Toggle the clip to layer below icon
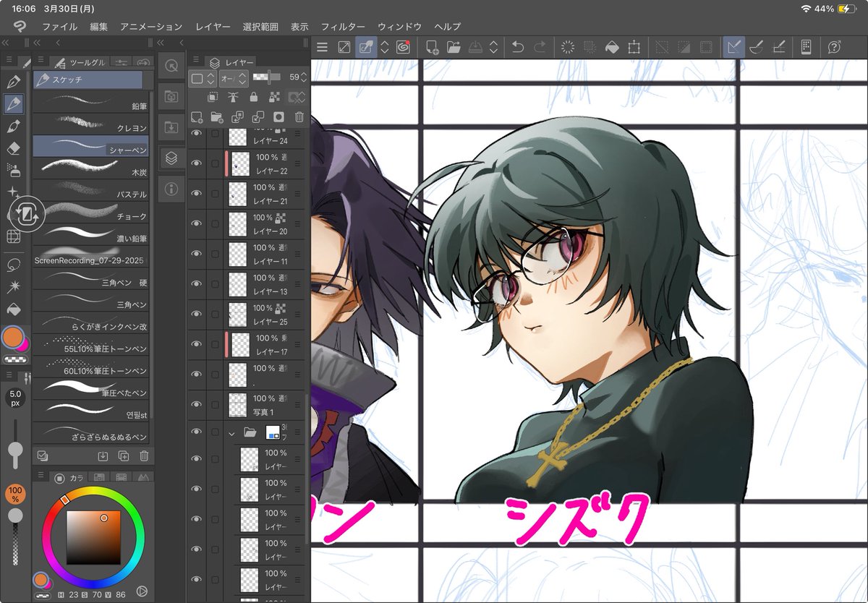This screenshot has width=868, height=603. pyautogui.click(x=212, y=97)
